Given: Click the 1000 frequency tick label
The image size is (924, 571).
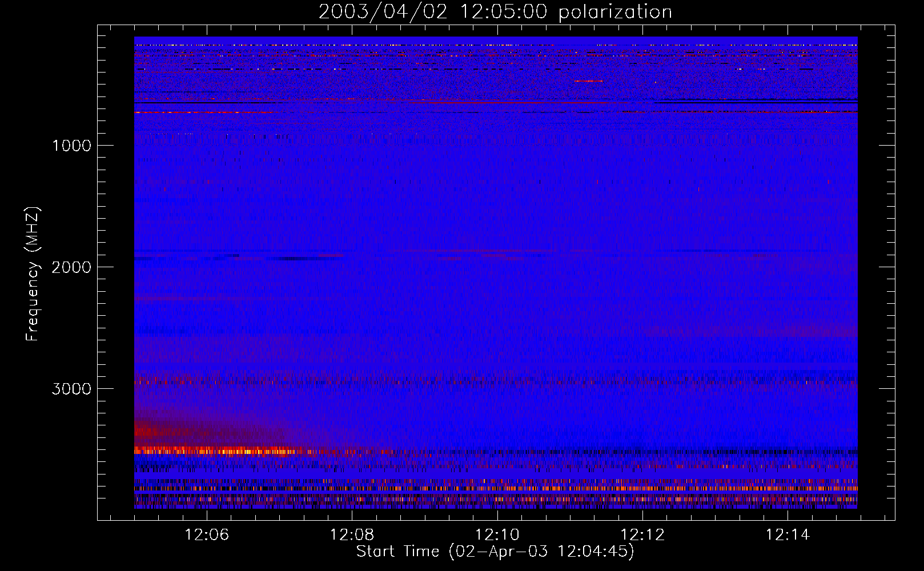Looking at the screenshot, I should (x=71, y=146).
